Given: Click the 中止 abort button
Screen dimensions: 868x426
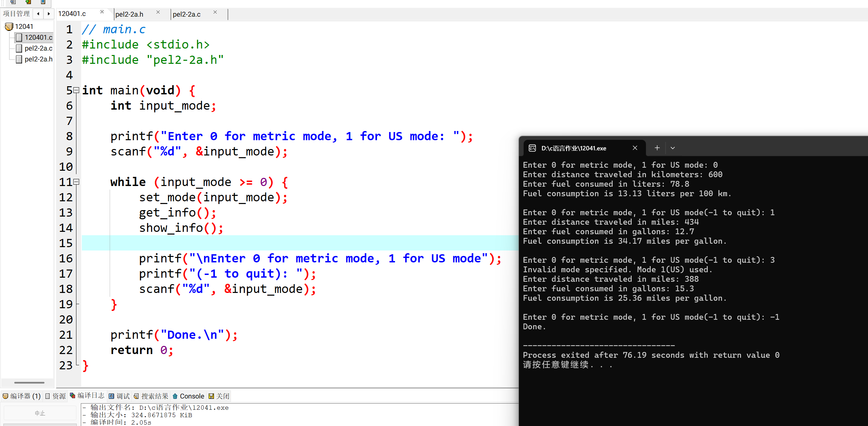Looking at the screenshot, I should pos(40,413).
